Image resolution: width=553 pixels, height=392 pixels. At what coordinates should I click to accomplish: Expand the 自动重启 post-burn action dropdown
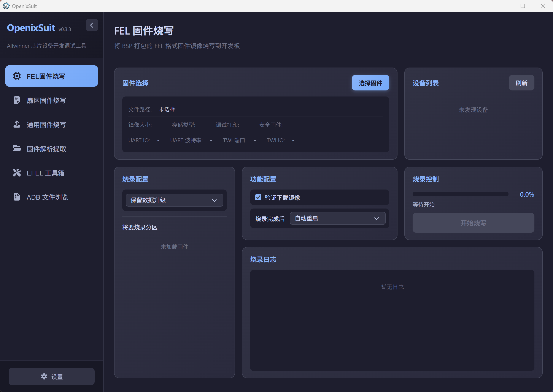point(337,218)
